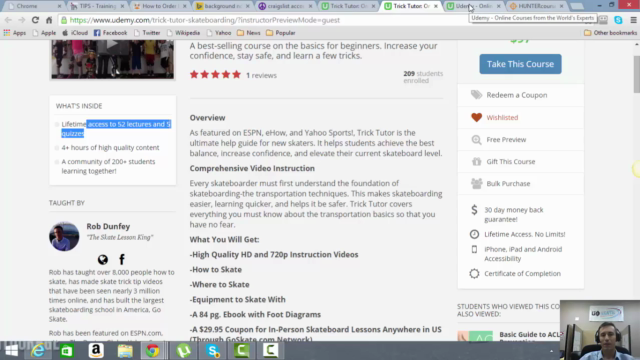Viewport: 640px width, 360px height.
Task: Click the instructor's Facebook icon
Action: [x=122, y=259]
